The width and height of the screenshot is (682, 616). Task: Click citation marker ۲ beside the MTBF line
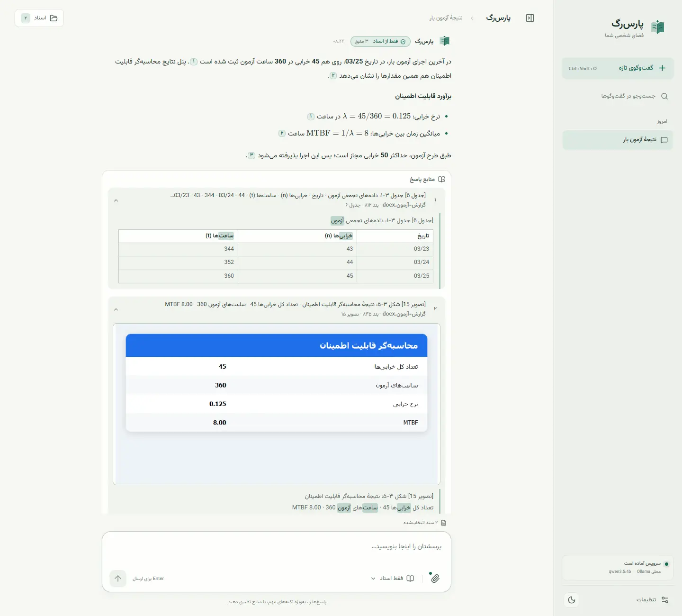click(282, 134)
